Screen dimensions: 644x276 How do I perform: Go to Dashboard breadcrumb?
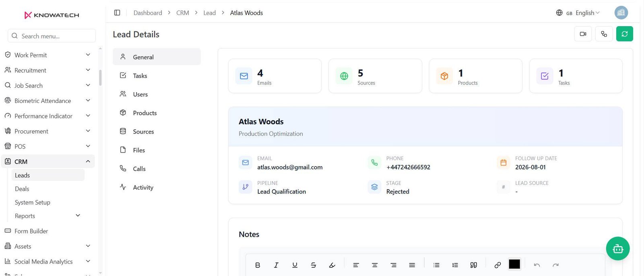click(x=148, y=13)
